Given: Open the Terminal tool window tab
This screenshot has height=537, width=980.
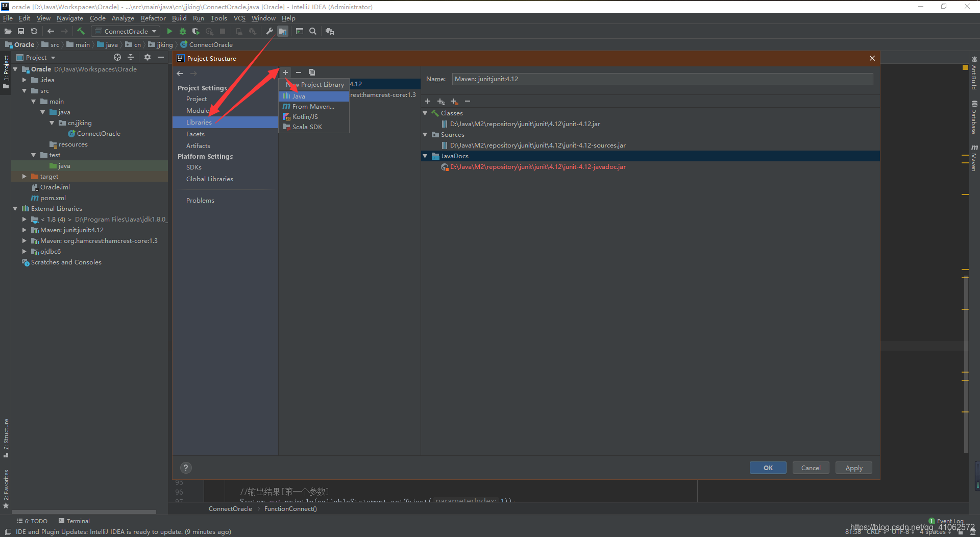Looking at the screenshot, I should [74, 521].
